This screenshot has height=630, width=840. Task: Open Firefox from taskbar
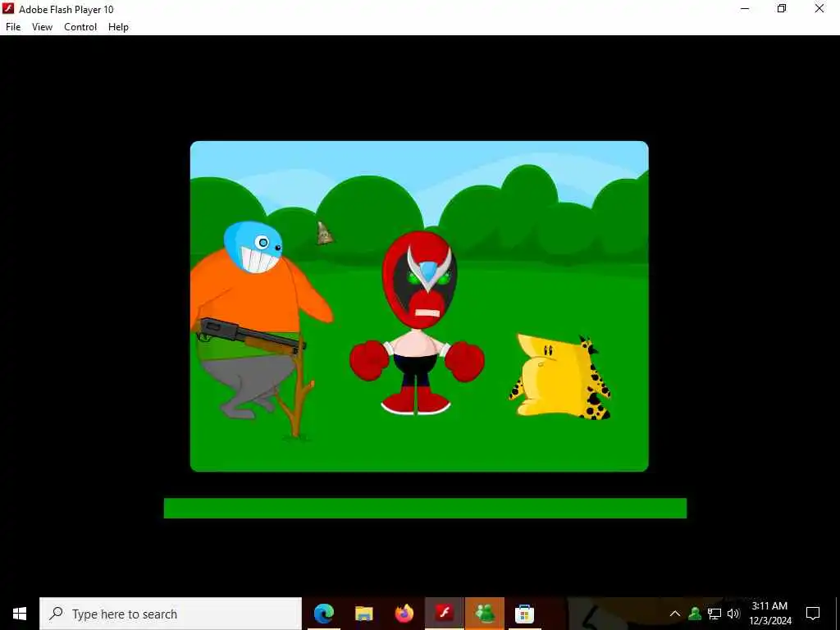coord(404,614)
